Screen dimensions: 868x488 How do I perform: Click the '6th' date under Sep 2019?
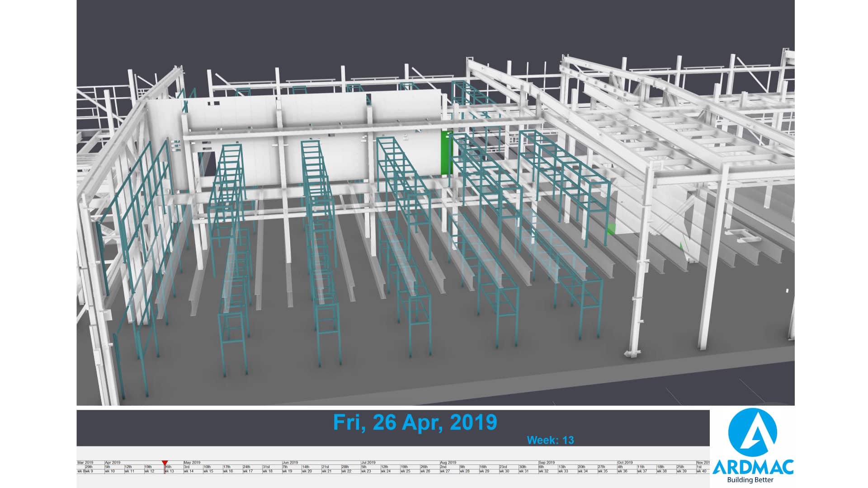tap(541, 467)
